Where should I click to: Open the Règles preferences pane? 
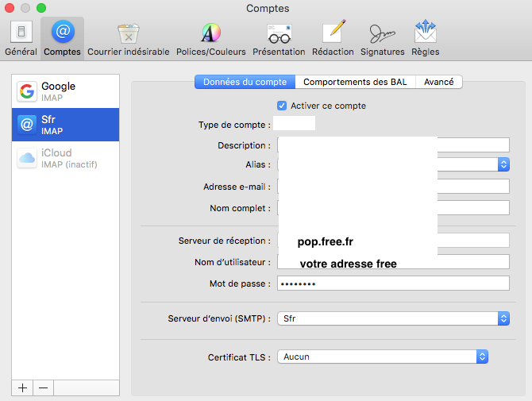point(426,39)
